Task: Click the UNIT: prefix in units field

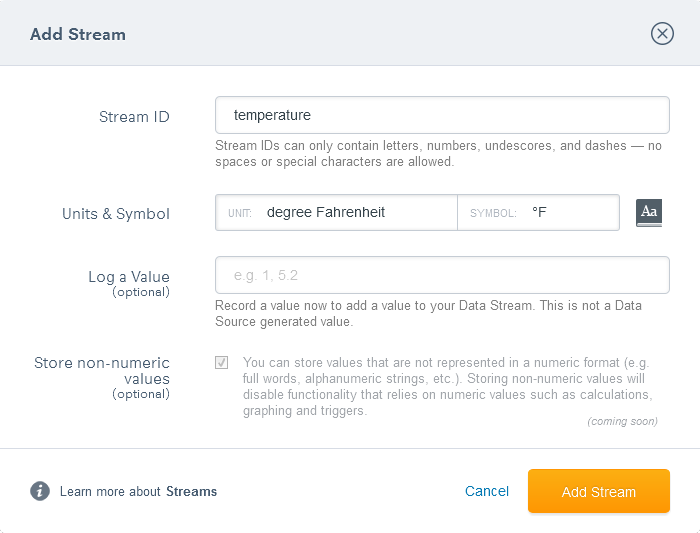Action: click(240, 213)
